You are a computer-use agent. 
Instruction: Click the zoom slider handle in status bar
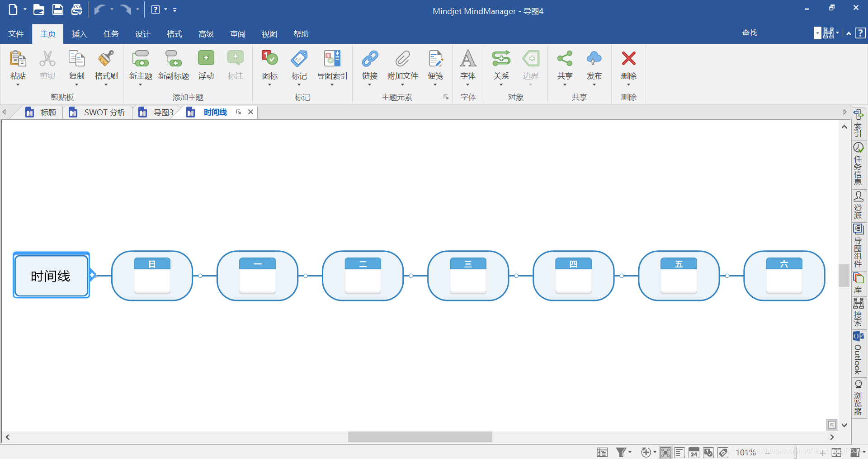pos(795,452)
